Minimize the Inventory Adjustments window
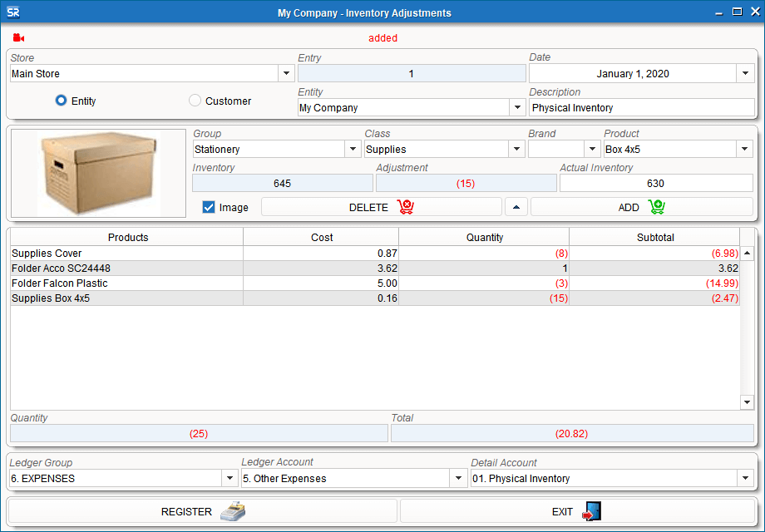 (718, 12)
